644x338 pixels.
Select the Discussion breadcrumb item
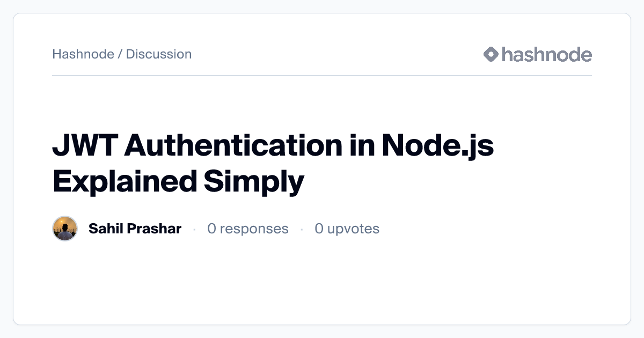(x=159, y=54)
